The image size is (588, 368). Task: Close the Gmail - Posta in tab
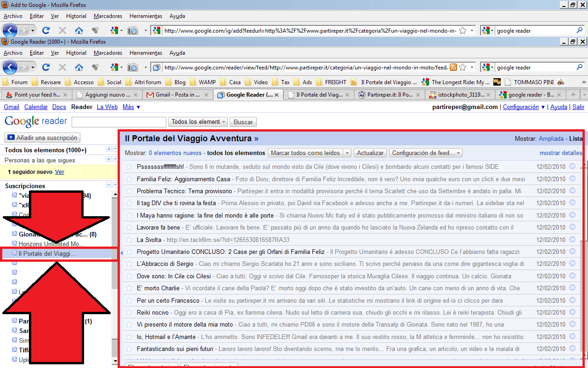[207, 95]
